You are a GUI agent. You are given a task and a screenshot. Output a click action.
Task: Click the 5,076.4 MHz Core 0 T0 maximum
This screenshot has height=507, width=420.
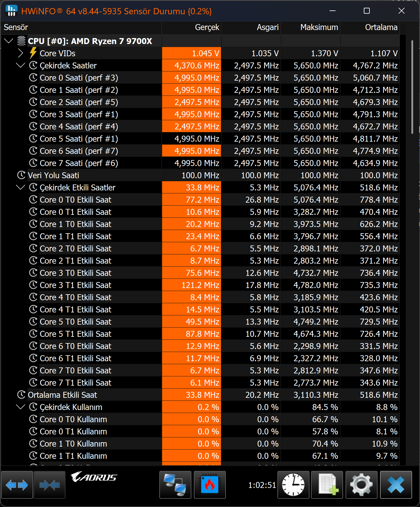tap(311, 200)
